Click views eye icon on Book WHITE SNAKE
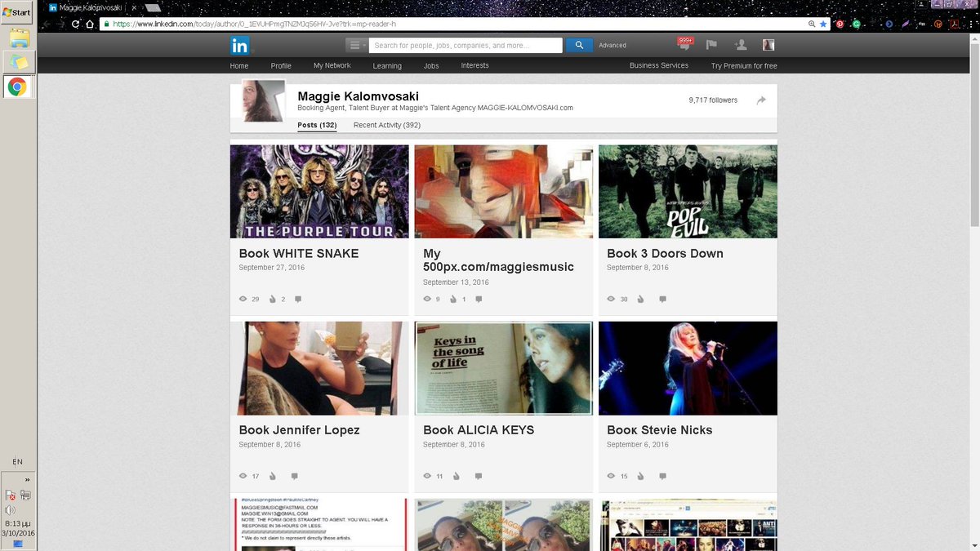 coord(243,300)
